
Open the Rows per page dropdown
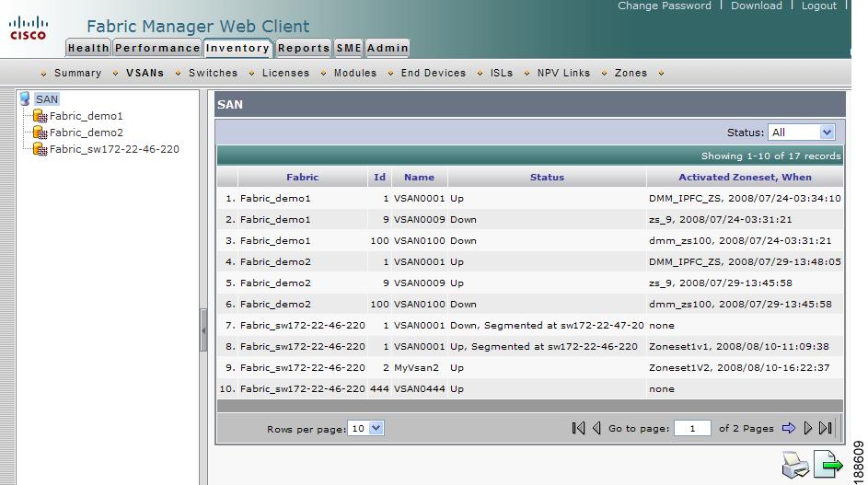point(365,428)
